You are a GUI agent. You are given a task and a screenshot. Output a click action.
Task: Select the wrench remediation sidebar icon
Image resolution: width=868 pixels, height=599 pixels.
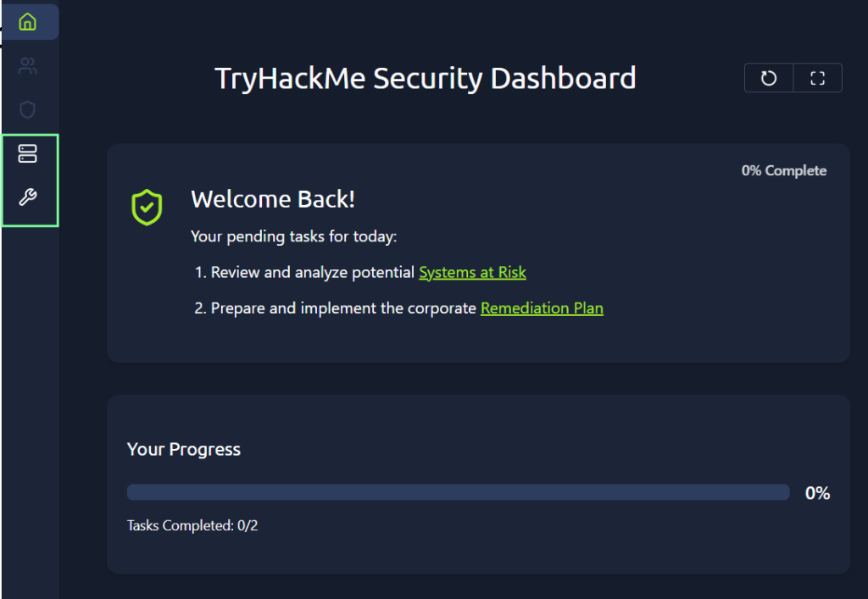tap(28, 198)
